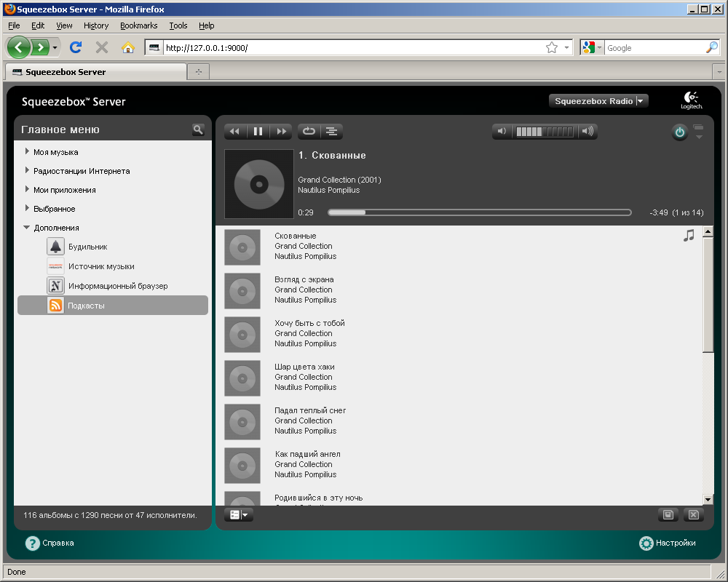Reload the page in Firefox

coord(76,47)
